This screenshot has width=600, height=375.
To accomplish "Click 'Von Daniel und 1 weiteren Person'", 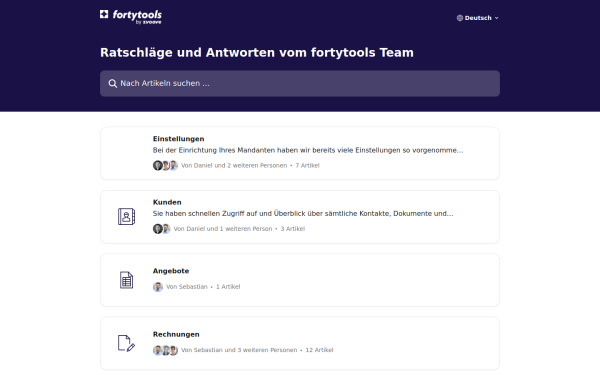I will coord(223,229).
